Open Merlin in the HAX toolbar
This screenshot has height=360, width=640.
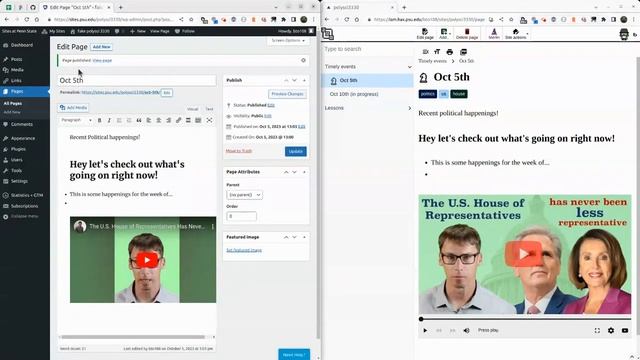pos(494,34)
